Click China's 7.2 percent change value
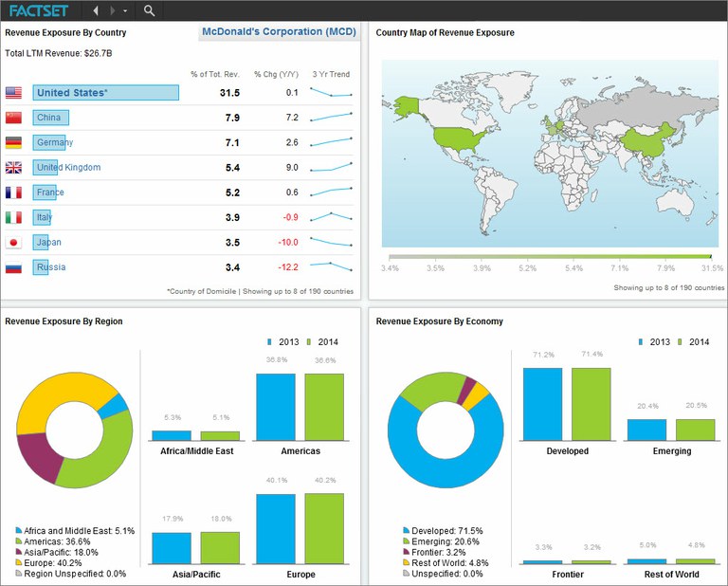 [x=292, y=118]
